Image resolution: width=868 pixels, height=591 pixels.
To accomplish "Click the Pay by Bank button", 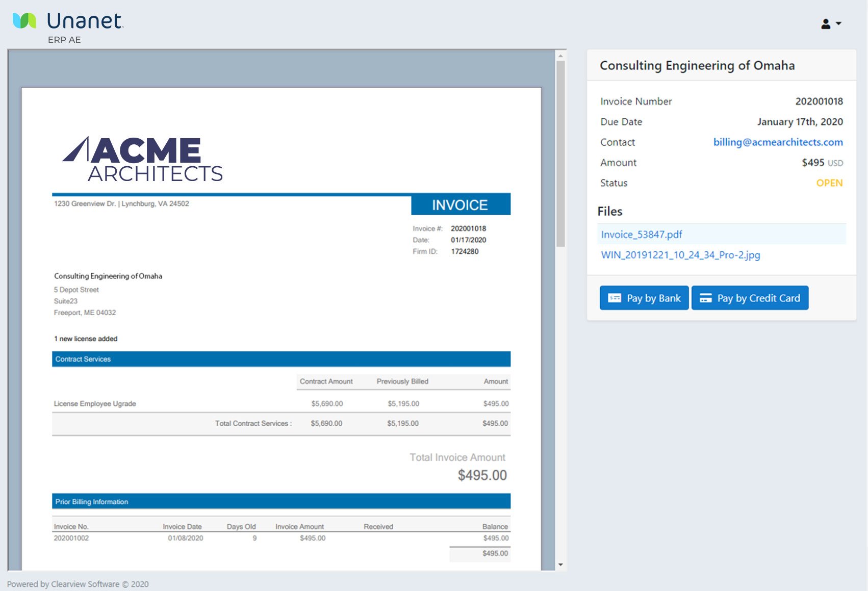I will click(x=644, y=298).
